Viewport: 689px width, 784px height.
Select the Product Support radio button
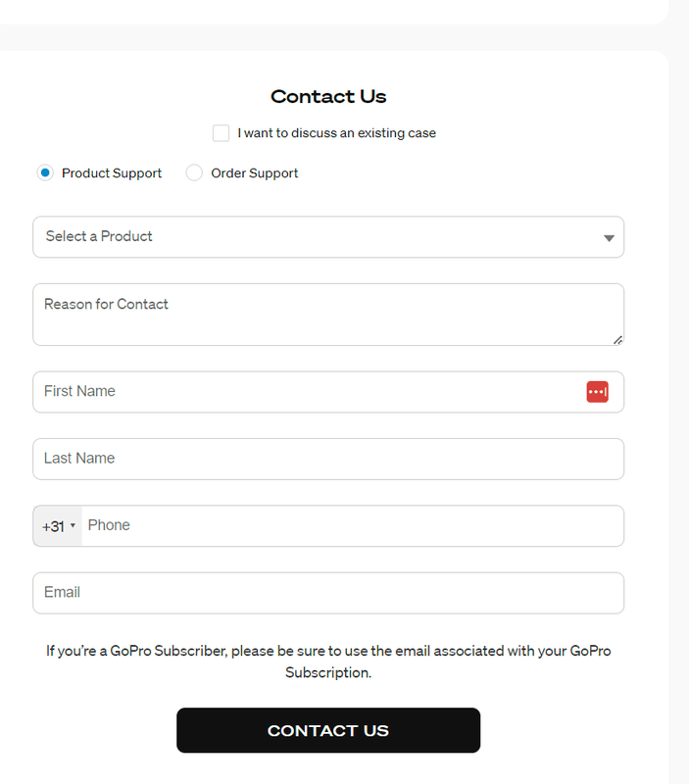coord(45,173)
